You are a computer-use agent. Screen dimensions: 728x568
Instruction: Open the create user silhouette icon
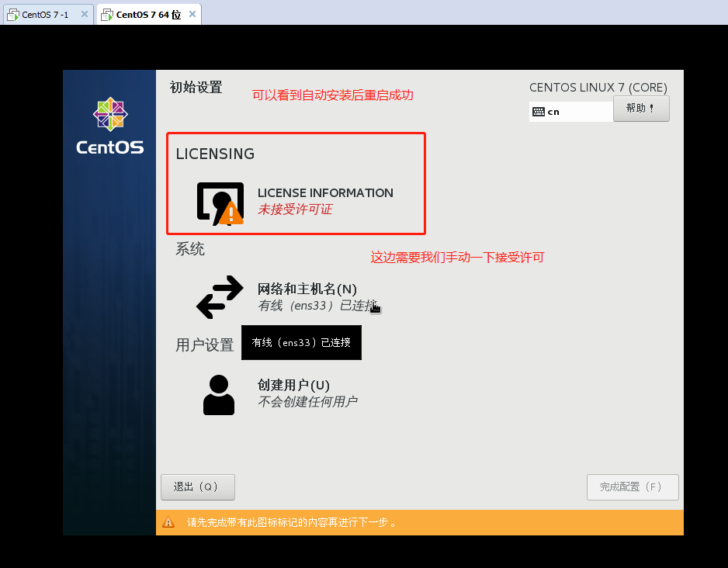(219, 395)
